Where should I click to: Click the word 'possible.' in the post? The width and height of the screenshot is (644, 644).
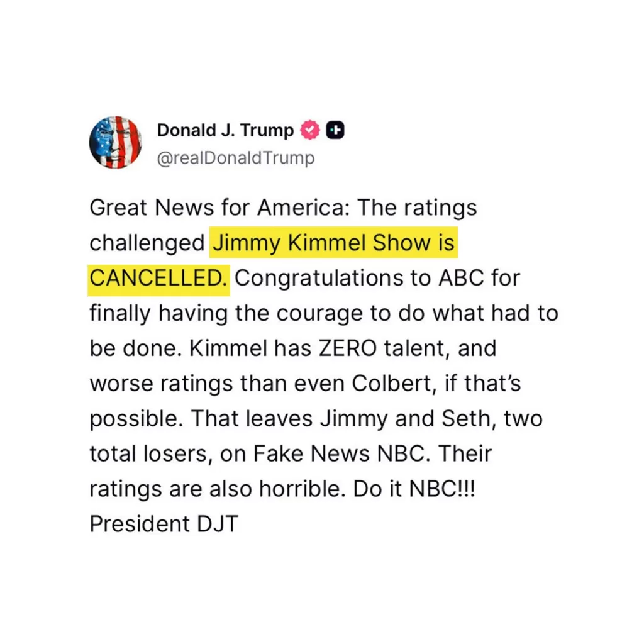coord(133,418)
